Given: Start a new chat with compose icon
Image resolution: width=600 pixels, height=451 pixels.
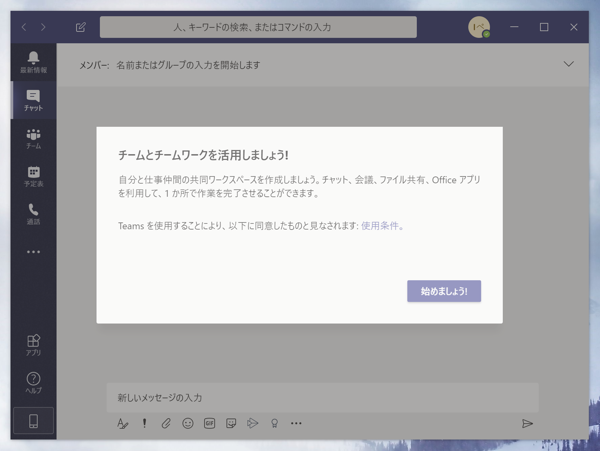Looking at the screenshot, I should [x=81, y=27].
